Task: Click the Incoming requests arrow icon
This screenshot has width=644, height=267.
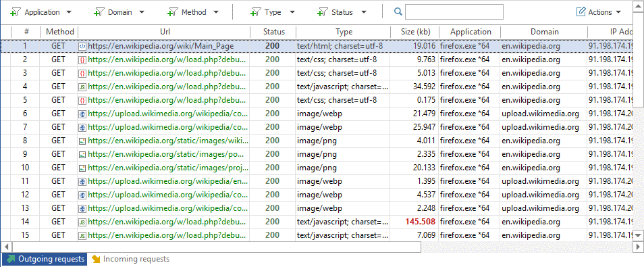Action: point(96,259)
